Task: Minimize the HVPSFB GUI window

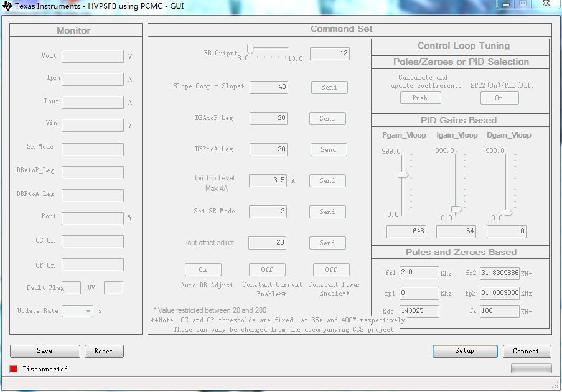Action: click(x=506, y=4)
